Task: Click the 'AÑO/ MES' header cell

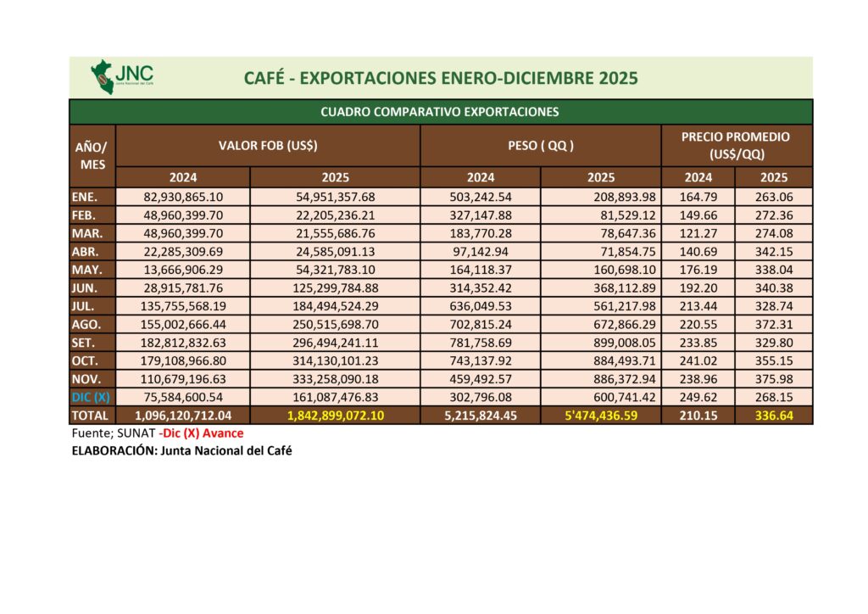Action: pos(92,156)
